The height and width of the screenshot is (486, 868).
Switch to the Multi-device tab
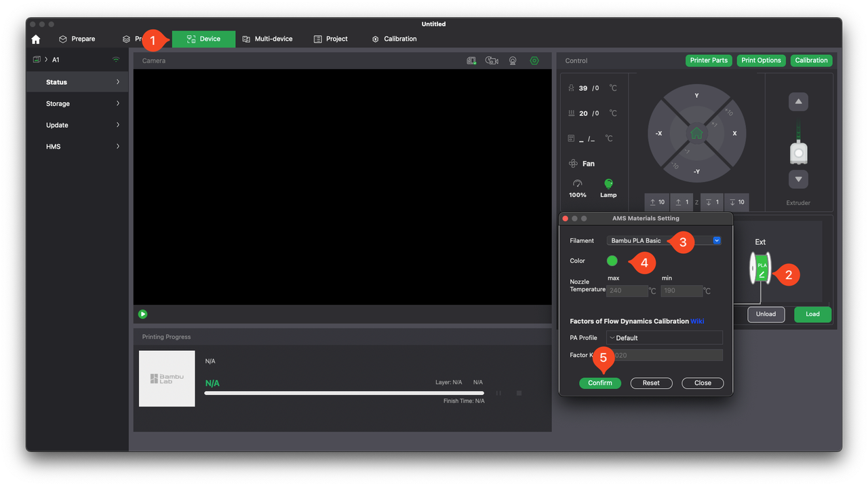(x=268, y=39)
